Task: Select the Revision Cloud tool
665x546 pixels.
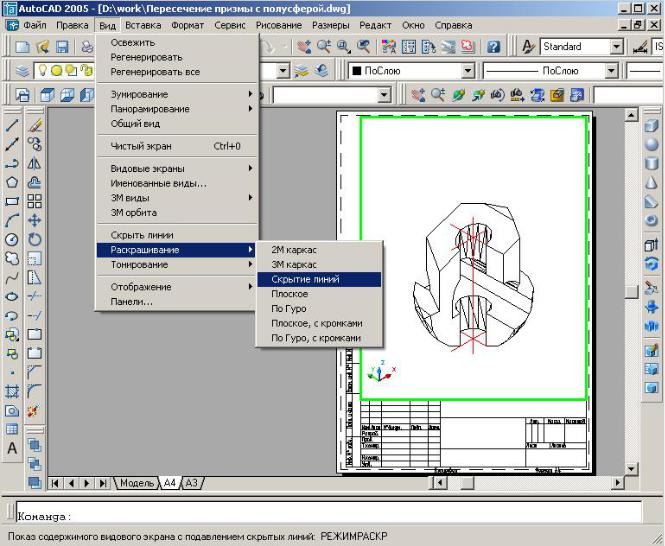Action: (x=12, y=258)
